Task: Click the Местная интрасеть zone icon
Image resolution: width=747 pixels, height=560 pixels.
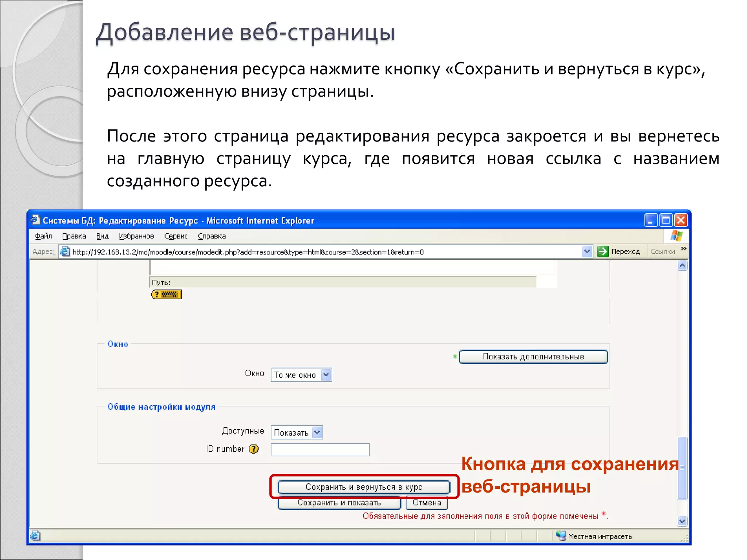Action: point(561,536)
